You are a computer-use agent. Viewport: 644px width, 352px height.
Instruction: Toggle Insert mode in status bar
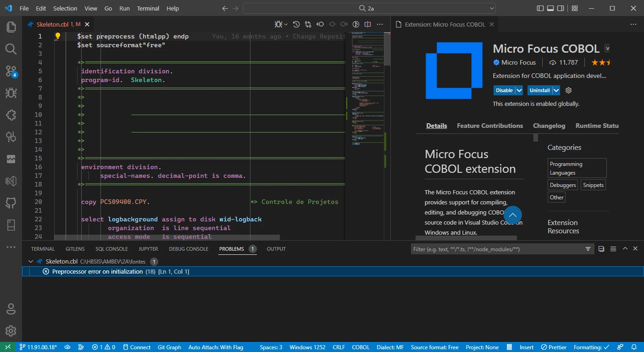527,347
